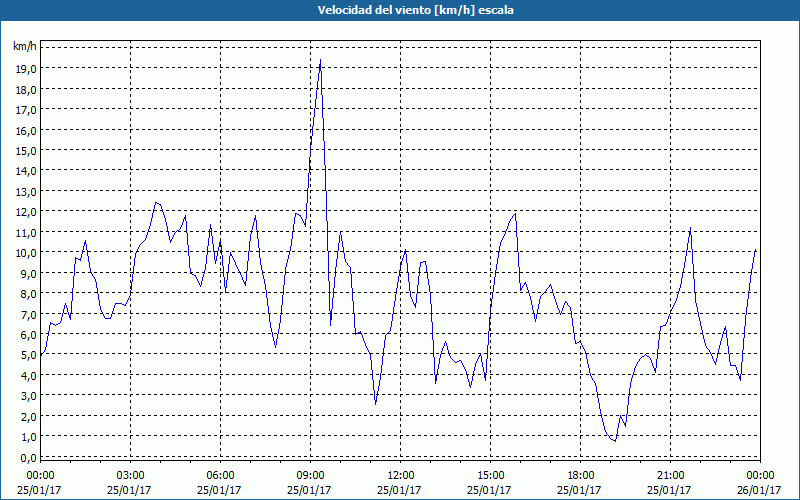Click the 25/01/17 date under 12:00
This screenshot has height=500, width=800.
399,490
